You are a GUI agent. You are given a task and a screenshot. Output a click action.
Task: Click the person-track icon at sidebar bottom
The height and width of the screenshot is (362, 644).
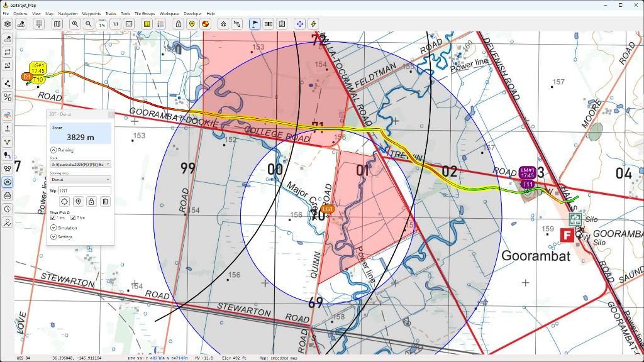(8, 222)
